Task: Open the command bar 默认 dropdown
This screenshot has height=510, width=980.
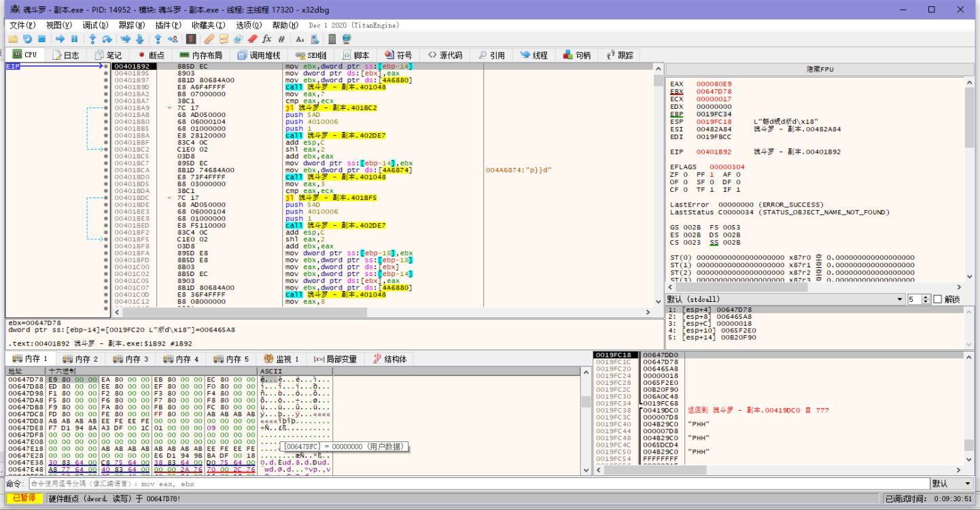Action: tap(953, 483)
